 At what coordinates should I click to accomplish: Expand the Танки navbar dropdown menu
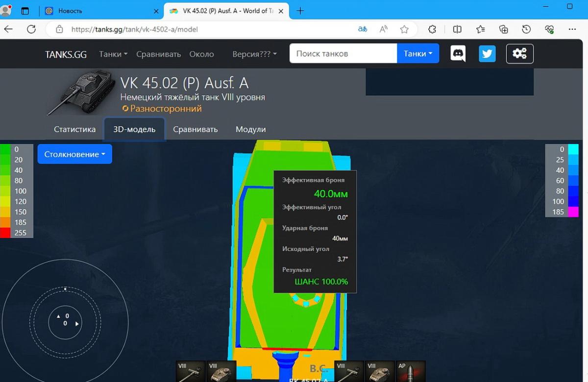[x=113, y=54]
